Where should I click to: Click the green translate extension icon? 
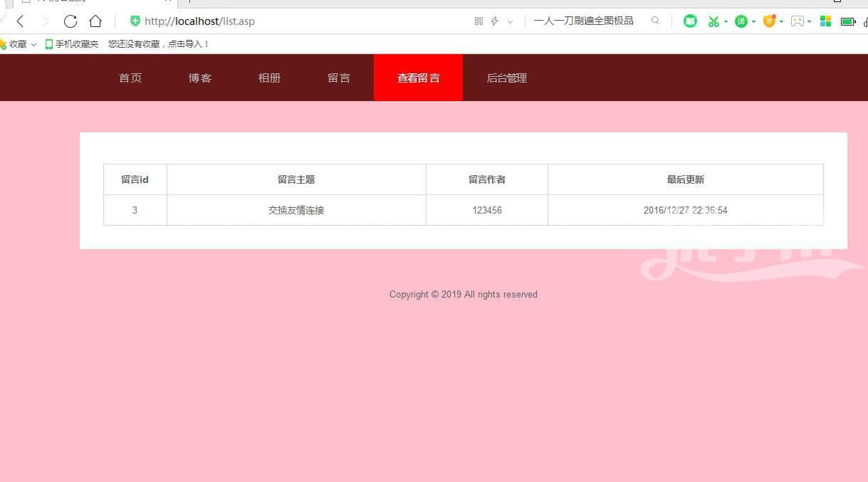point(741,21)
